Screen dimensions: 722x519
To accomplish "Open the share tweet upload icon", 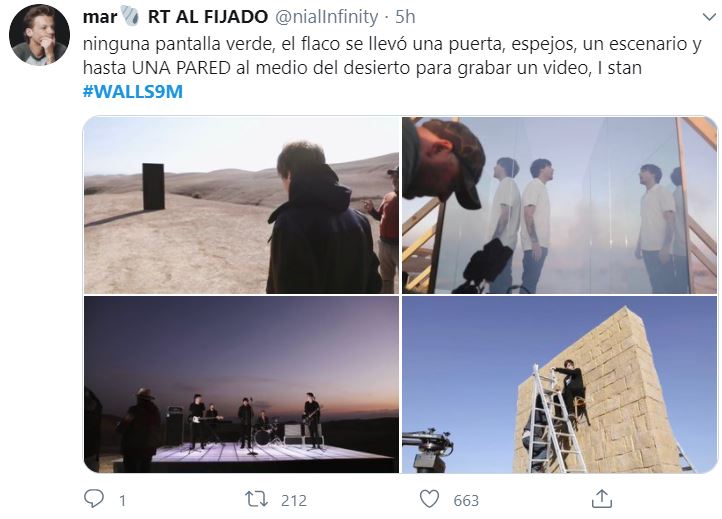I will (x=602, y=499).
